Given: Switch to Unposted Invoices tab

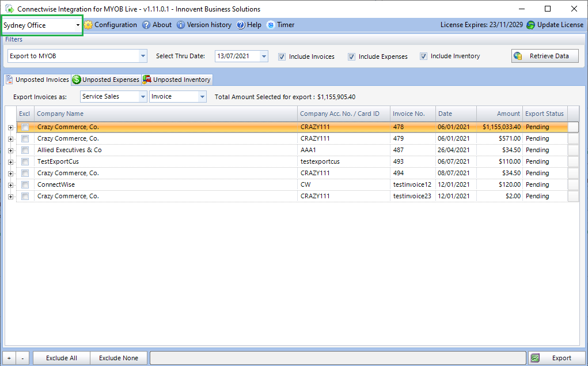Looking at the screenshot, I should tap(37, 80).
